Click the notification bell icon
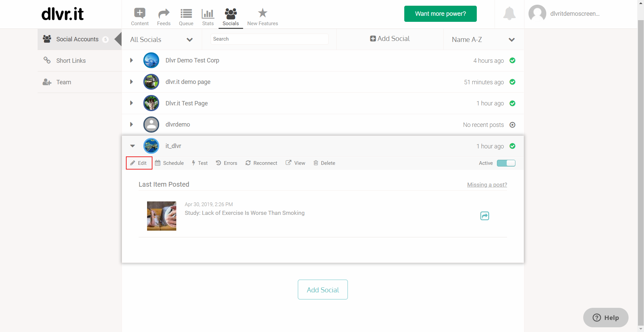 point(509,13)
